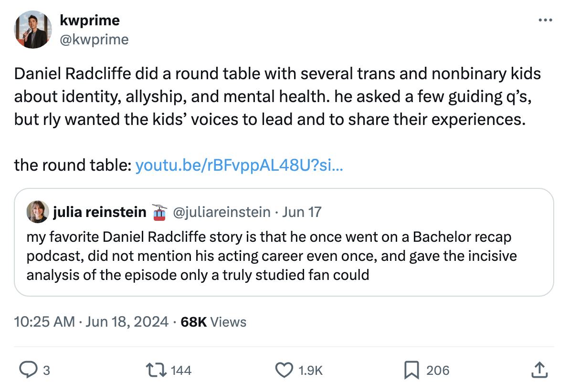569x392 pixels.
Task: Click the @juliareinstein handle
Action: click(221, 212)
